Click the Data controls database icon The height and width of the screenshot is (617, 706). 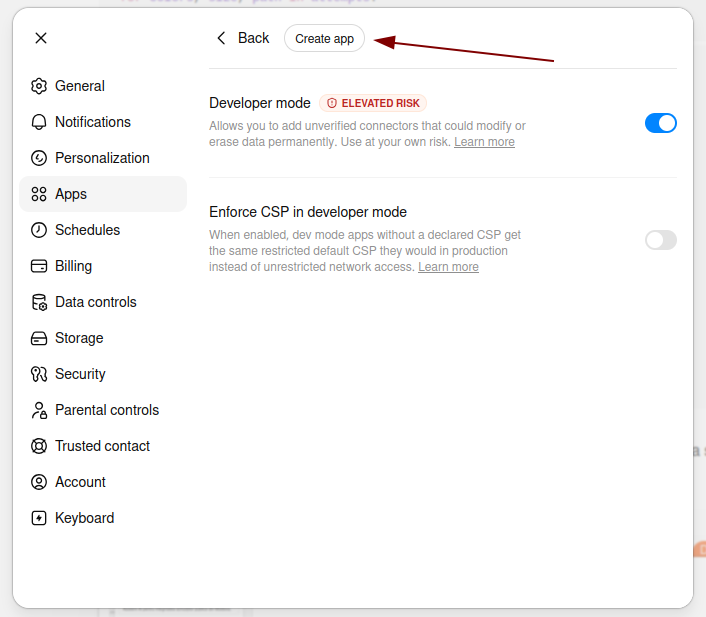(39, 302)
